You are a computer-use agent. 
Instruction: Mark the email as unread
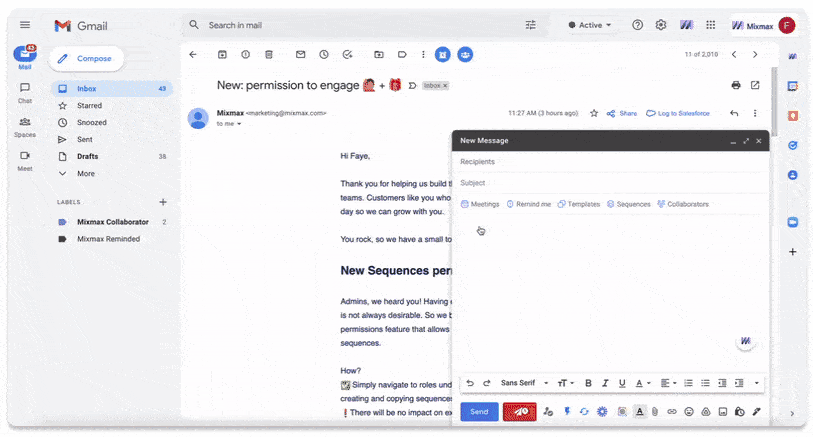[300, 54]
